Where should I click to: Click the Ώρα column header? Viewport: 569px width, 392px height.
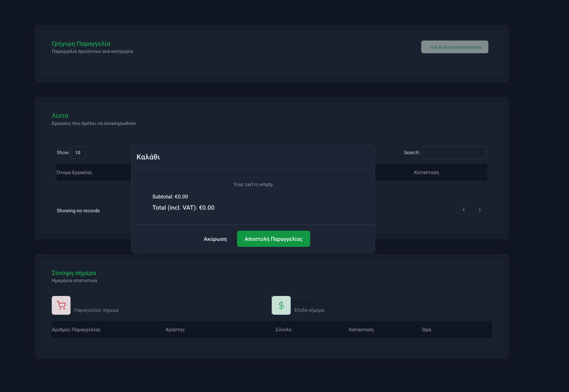click(x=427, y=330)
